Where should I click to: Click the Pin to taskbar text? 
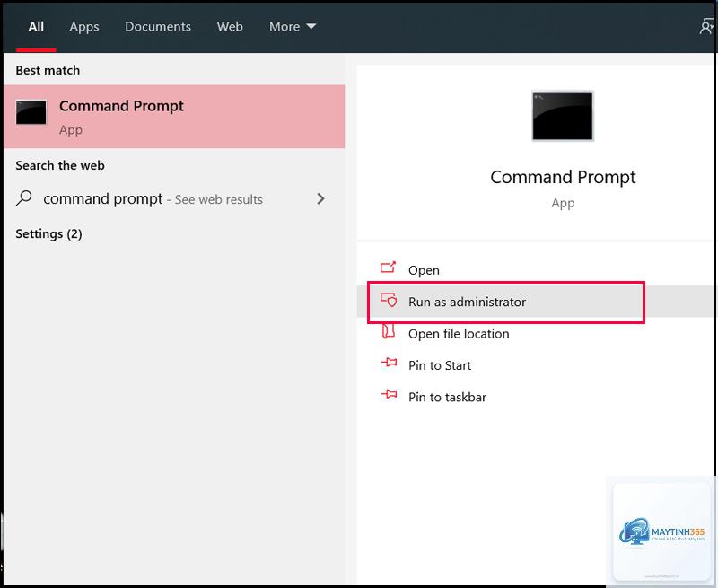447,397
